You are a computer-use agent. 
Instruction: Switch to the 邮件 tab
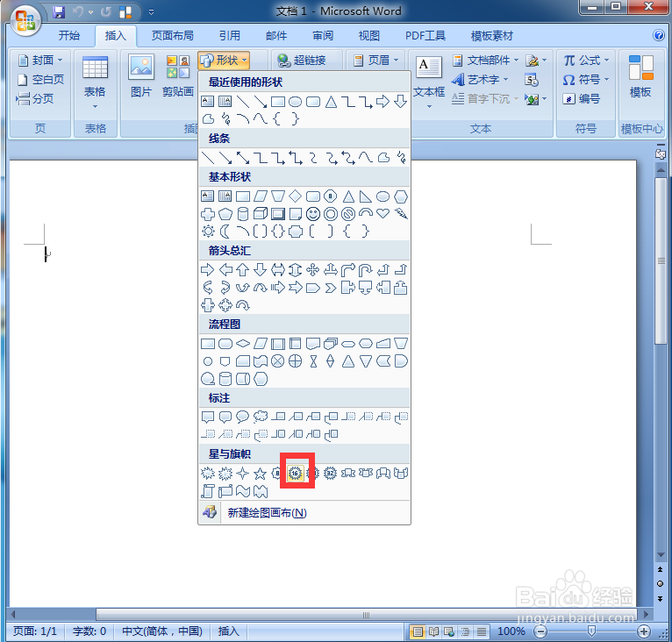(276, 36)
